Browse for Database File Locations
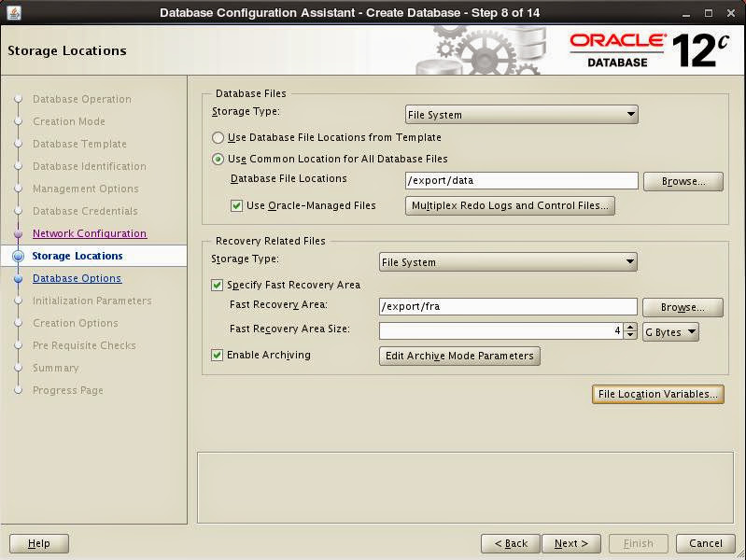746x560 pixels. click(683, 182)
